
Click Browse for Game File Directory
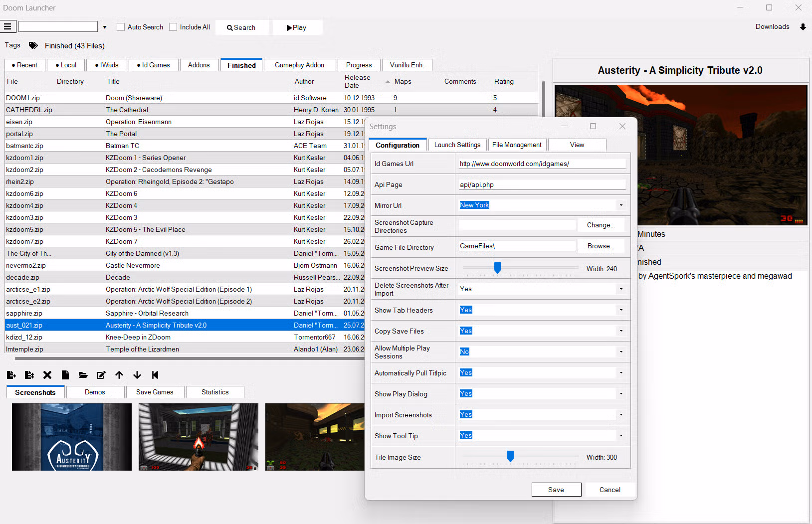[601, 246]
